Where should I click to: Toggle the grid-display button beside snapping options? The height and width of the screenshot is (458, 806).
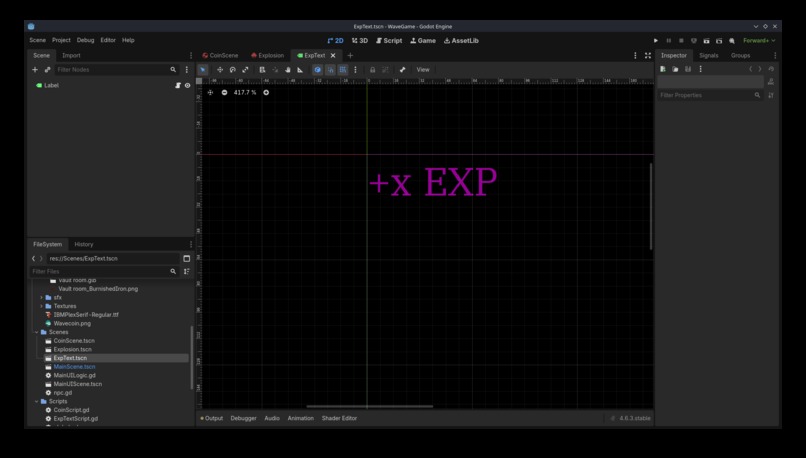tap(343, 69)
